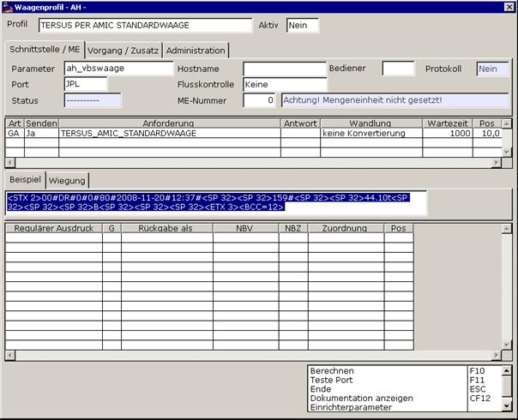Click the Protokoll field showing Nein

click(x=492, y=69)
